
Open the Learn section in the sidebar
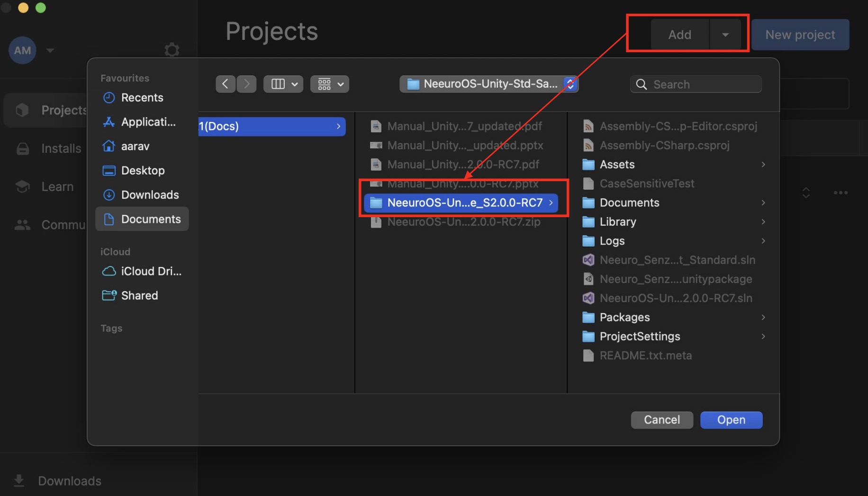22,186
